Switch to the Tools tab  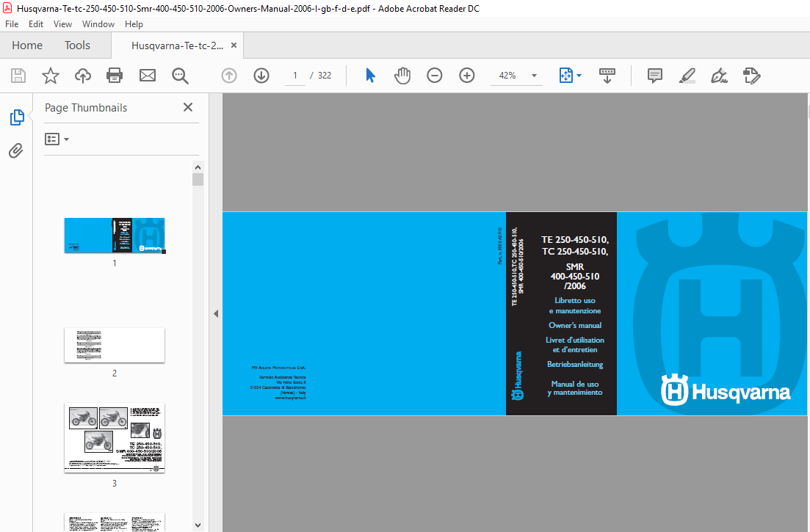(x=78, y=45)
